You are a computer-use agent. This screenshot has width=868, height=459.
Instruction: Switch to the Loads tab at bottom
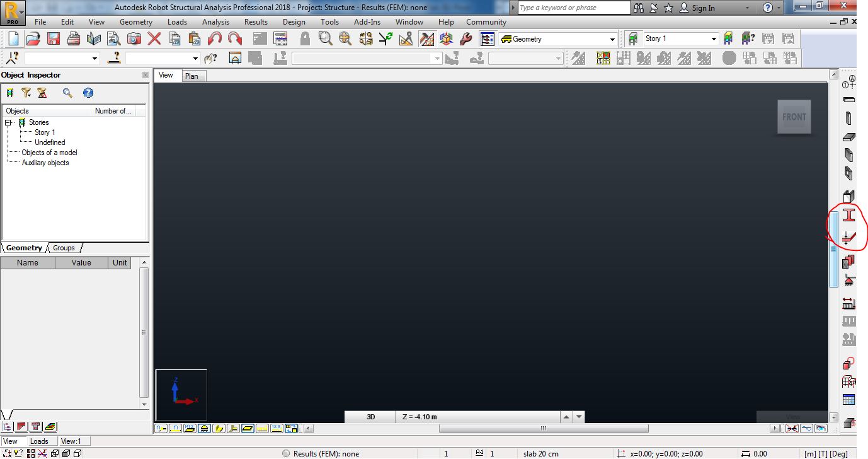[x=39, y=441]
